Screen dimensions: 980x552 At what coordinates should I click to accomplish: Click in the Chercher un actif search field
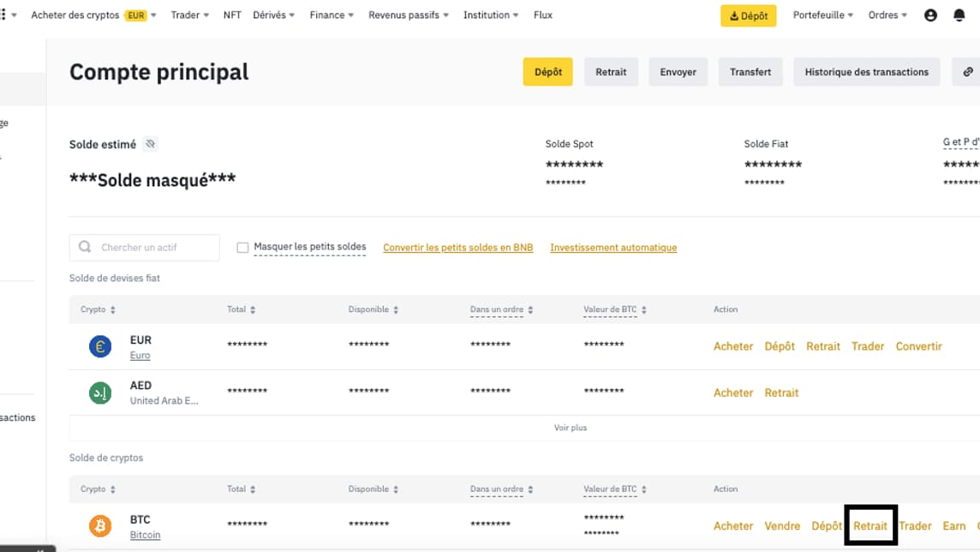[x=145, y=248]
